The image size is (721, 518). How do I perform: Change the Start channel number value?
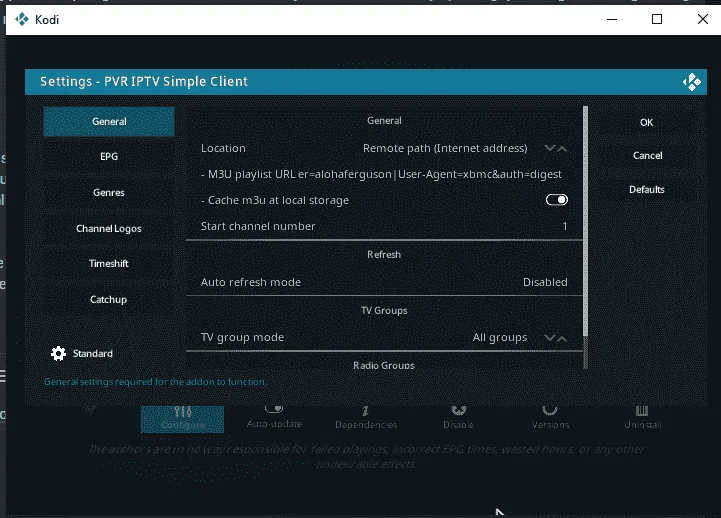click(384, 226)
